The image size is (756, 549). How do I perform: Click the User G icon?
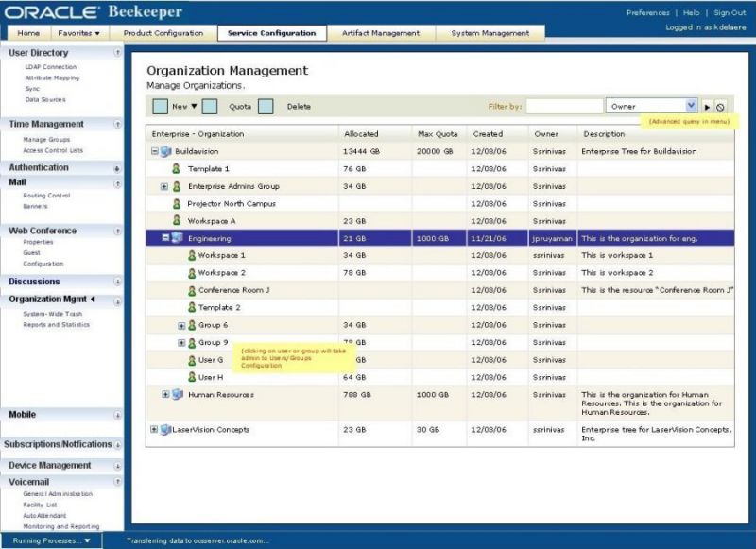click(x=192, y=360)
